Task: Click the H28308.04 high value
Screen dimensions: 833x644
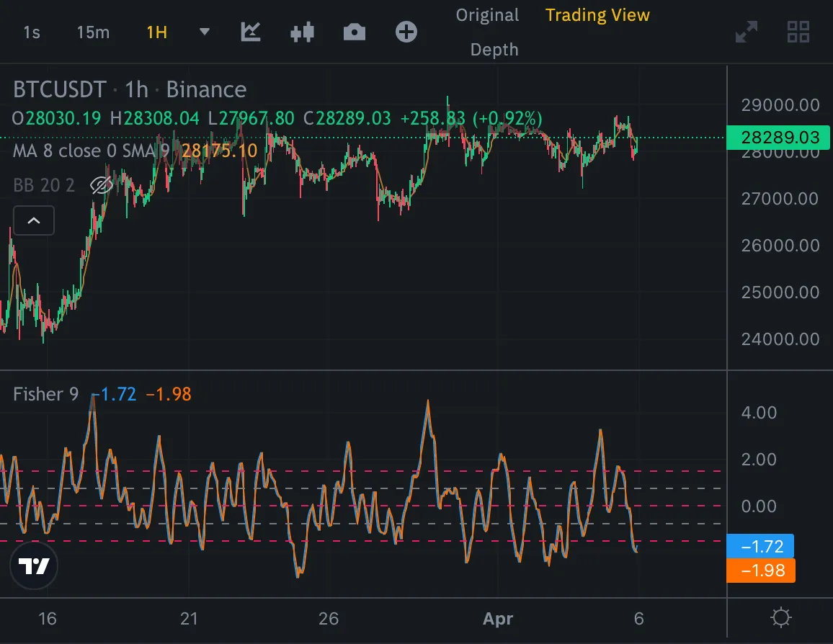Action: pyautogui.click(x=154, y=118)
